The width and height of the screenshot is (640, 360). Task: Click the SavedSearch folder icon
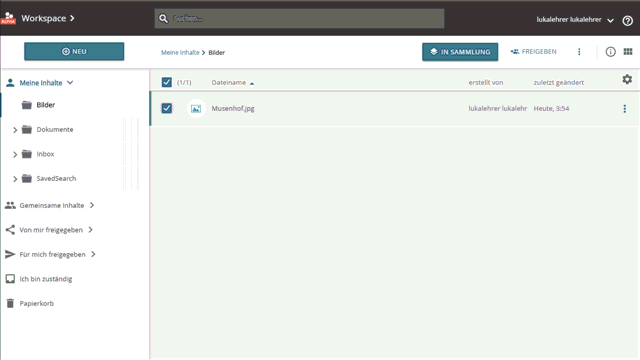coord(27,178)
